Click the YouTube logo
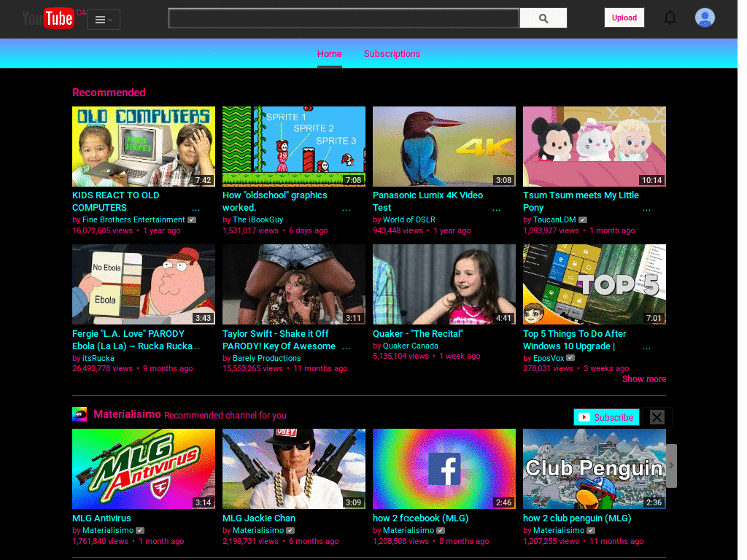This screenshot has width=747, height=560. 48,18
